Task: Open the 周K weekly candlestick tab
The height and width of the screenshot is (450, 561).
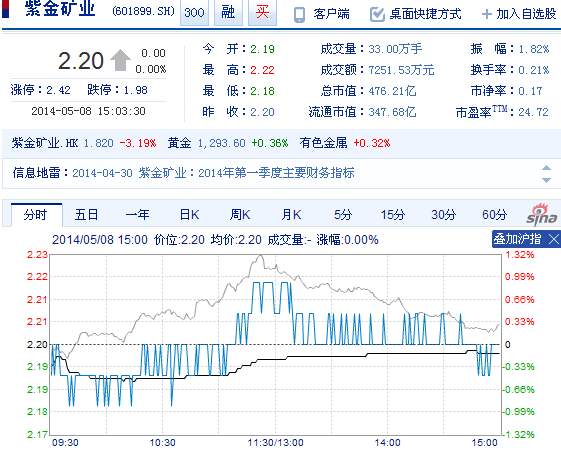Action: pyautogui.click(x=240, y=215)
